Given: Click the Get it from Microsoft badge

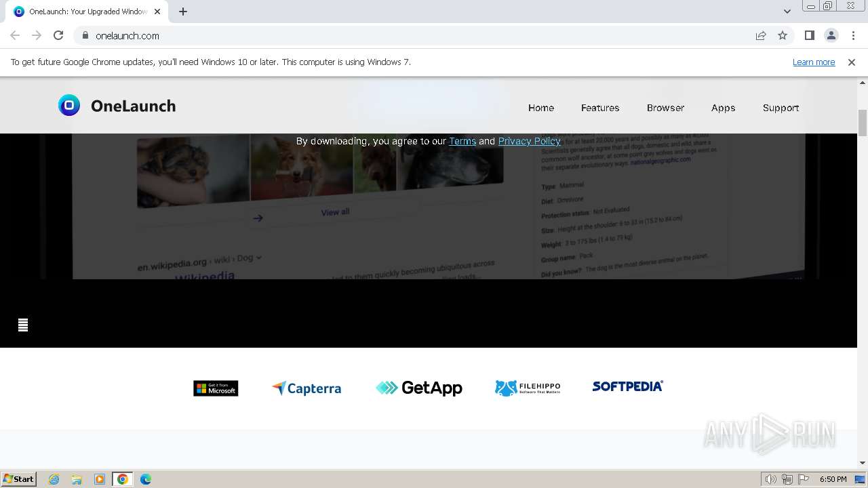Looking at the screenshot, I should pos(216,388).
